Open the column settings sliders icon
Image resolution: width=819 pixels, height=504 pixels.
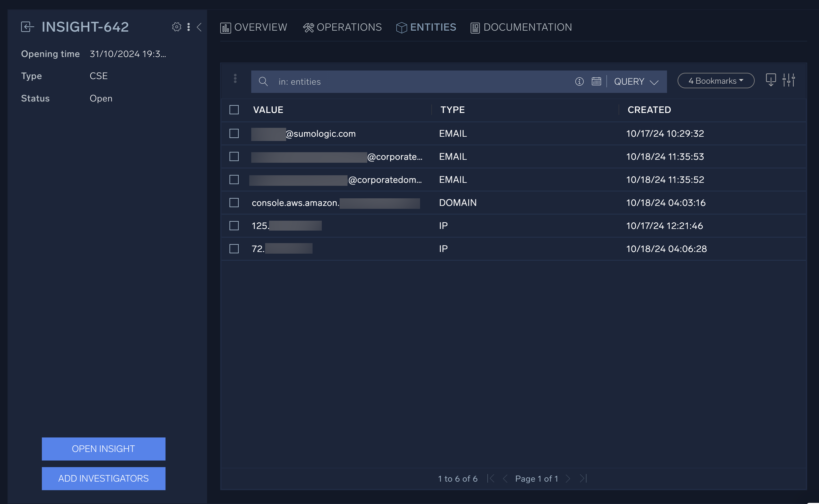pyautogui.click(x=789, y=80)
